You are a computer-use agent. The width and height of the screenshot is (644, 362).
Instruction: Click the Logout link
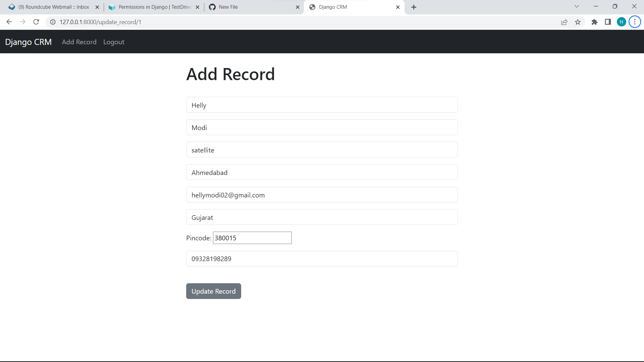click(114, 42)
